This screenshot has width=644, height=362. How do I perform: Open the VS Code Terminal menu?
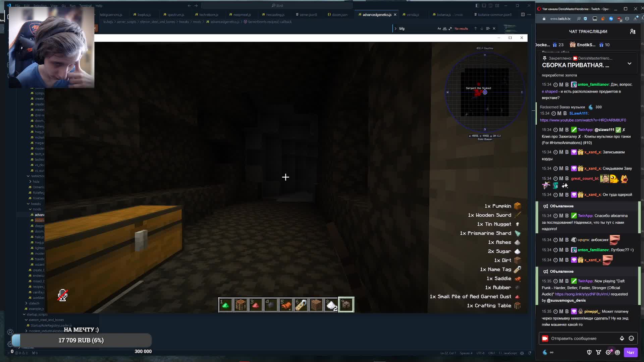tap(85, 6)
